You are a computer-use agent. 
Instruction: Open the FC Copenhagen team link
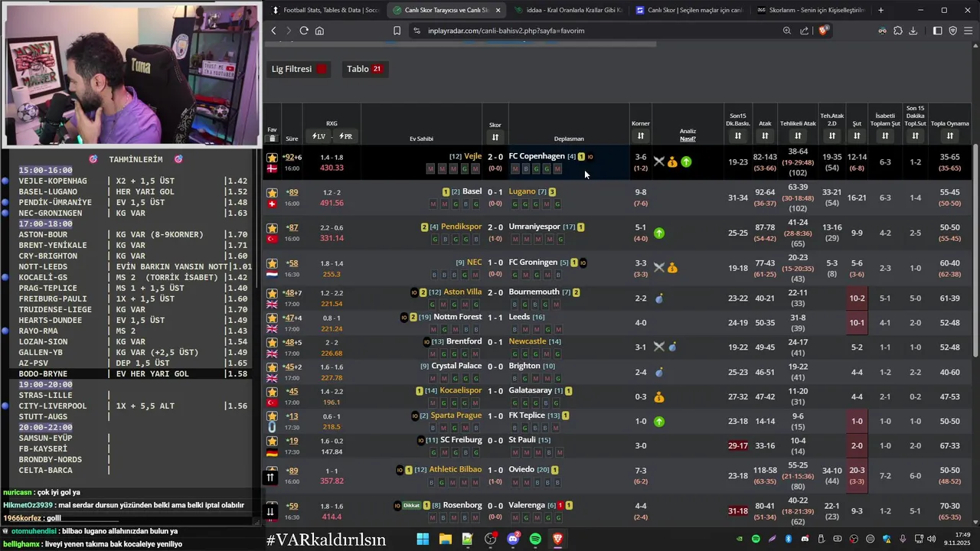[537, 156]
